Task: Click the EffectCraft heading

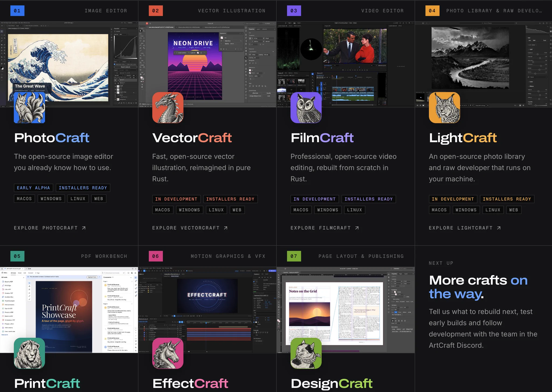Action: (x=190, y=383)
